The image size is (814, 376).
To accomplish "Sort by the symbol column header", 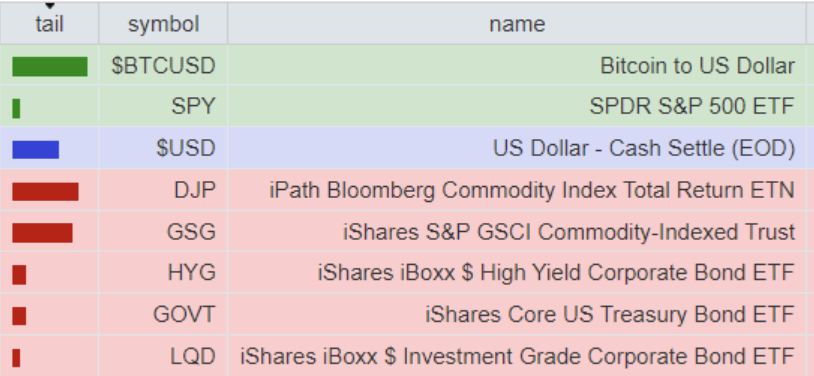I will point(163,24).
